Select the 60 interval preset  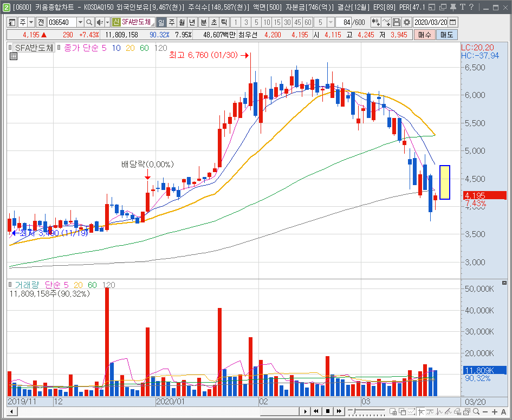click(x=308, y=22)
